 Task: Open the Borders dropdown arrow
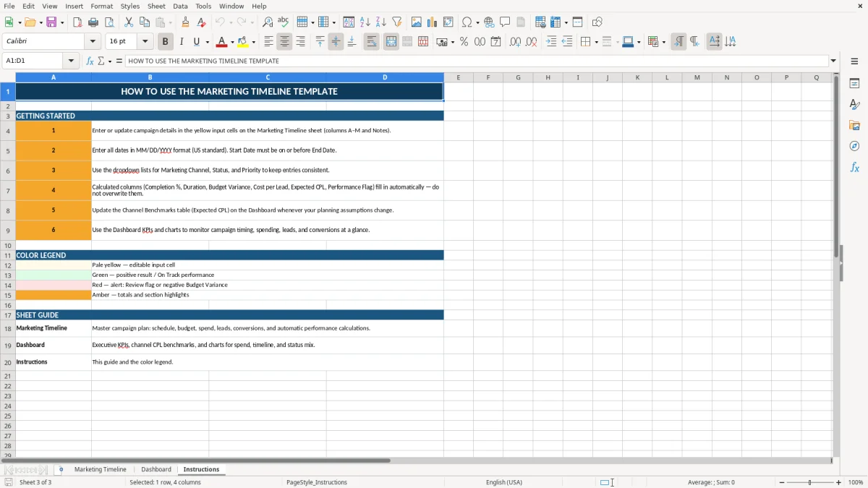[598, 42]
